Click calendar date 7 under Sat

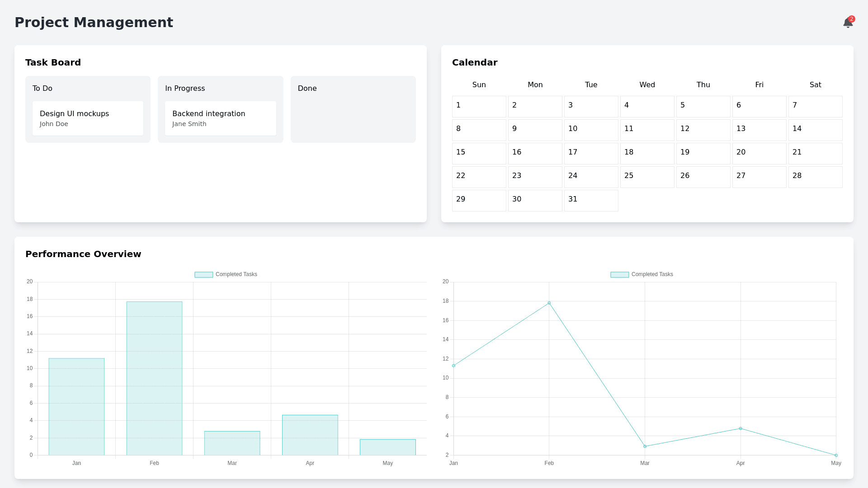point(815,107)
